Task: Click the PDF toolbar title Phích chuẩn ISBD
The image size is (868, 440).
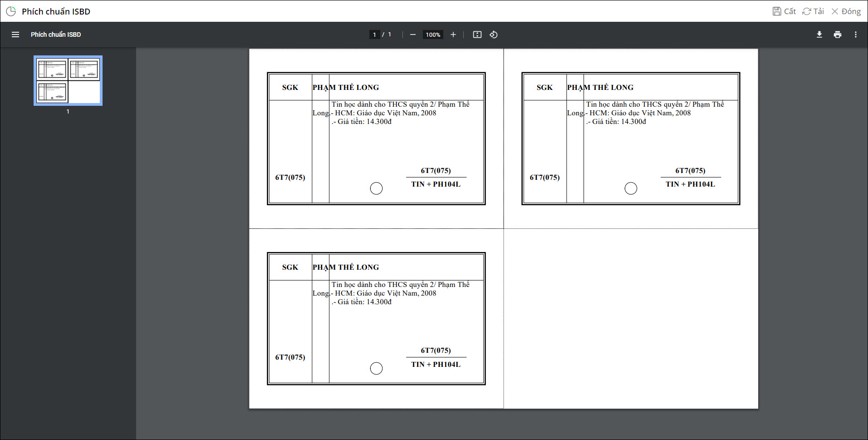Action: (x=56, y=35)
